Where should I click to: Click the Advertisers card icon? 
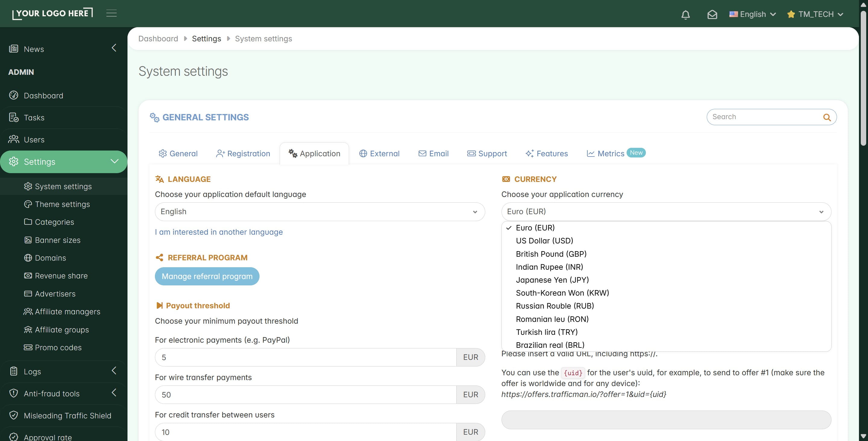click(28, 293)
